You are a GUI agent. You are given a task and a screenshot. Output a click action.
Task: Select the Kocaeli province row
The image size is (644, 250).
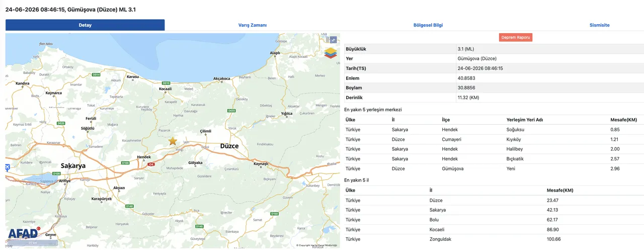click(494, 229)
